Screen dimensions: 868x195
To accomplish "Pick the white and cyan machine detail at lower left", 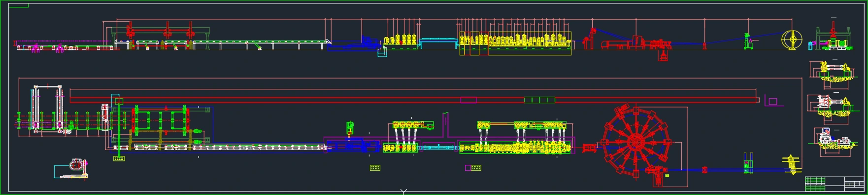I will click(71, 168).
